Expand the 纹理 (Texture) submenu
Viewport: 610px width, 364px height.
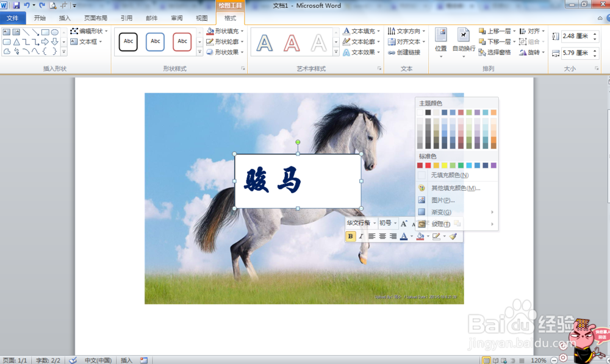click(x=437, y=224)
